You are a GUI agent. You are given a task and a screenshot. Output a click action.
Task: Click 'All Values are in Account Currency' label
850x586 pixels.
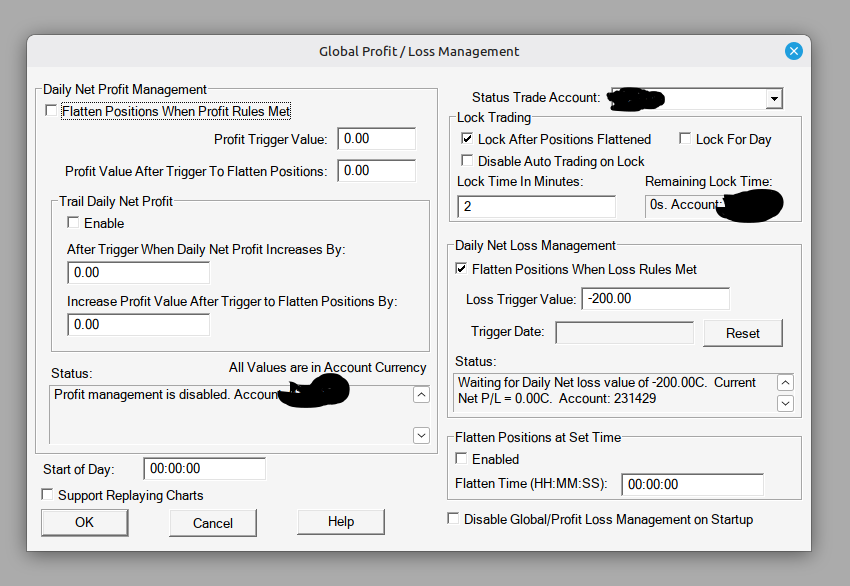327,367
